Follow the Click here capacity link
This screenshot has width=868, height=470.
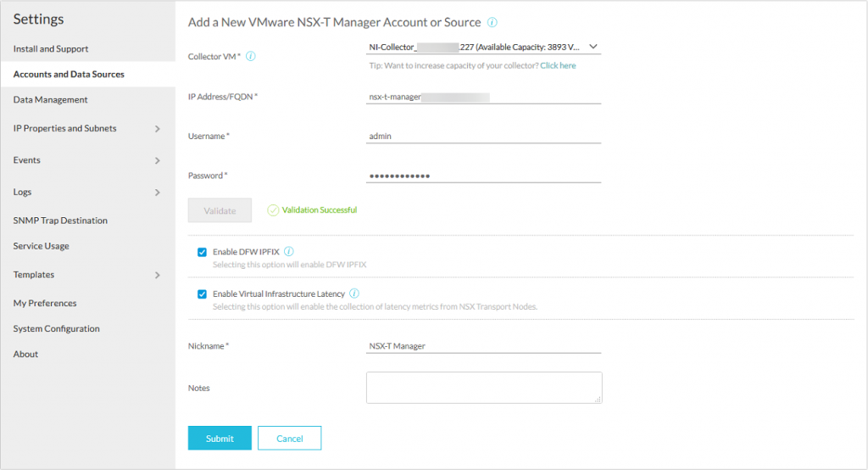[558, 65]
